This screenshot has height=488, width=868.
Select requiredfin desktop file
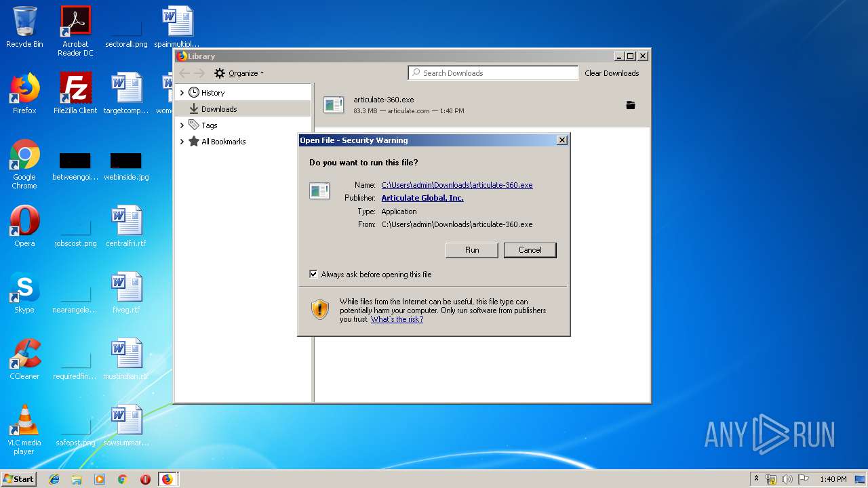[75, 365]
